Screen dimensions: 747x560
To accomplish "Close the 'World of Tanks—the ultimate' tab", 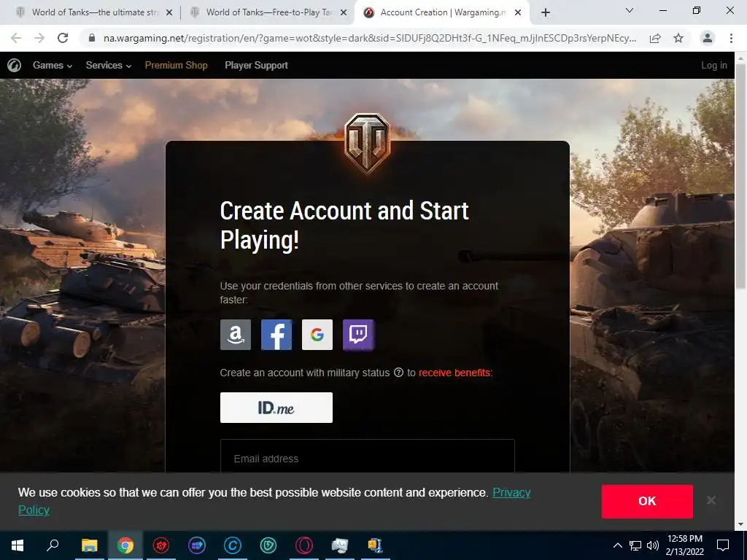I will click(169, 13).
